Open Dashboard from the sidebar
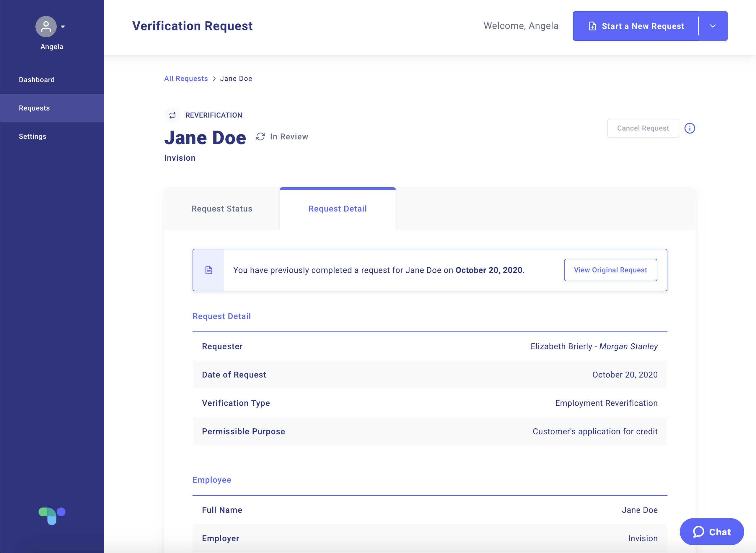The height and width of the screenshot is (553, 756). pos(37,79)
